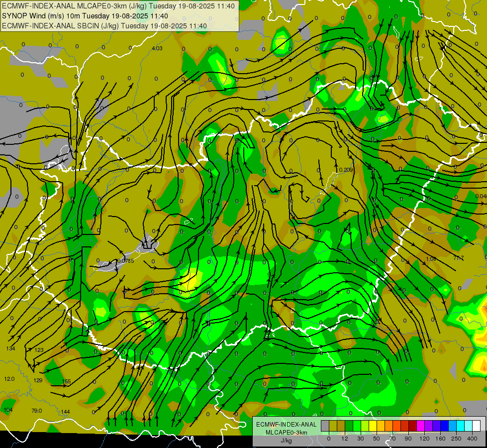Click the map value 155

pyautogui.click(x=67, y=381)
